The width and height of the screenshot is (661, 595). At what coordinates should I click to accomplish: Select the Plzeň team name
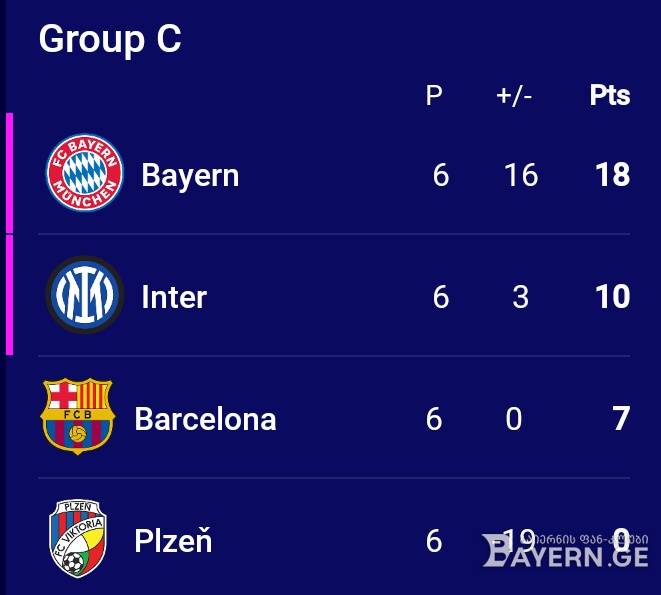173,539
